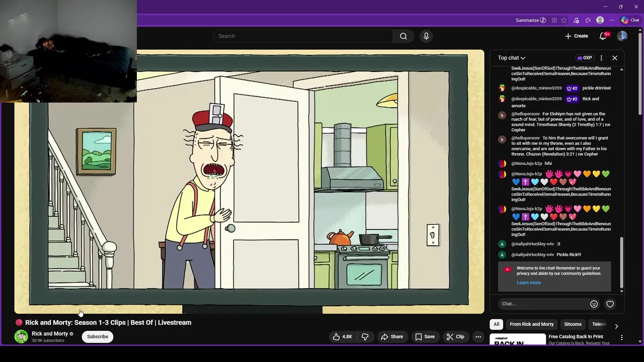Image resolution: width=644 pixels, height=362 pixels.
Task: Click in the Chat message input field
Action: [x=543, y=304]
